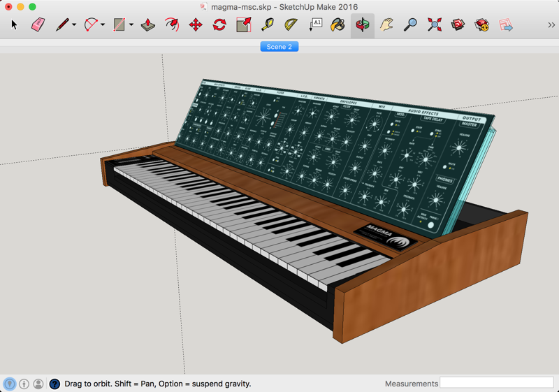Select the Select arrow tool
The height and width of the screenshot is (392, 559).
15,25
